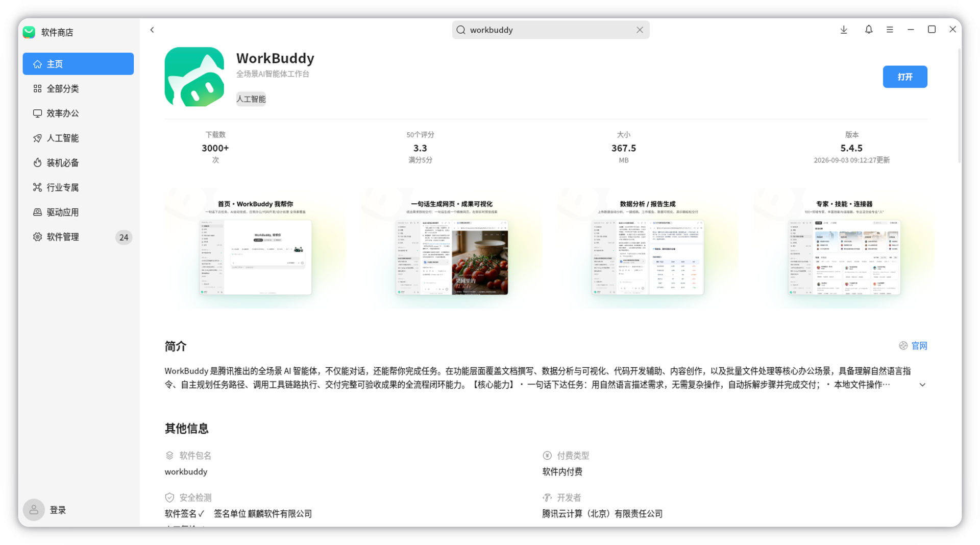Viewport: 980px width, 545px height.
Task: Open the notifications bell icon
Action: 869,30
